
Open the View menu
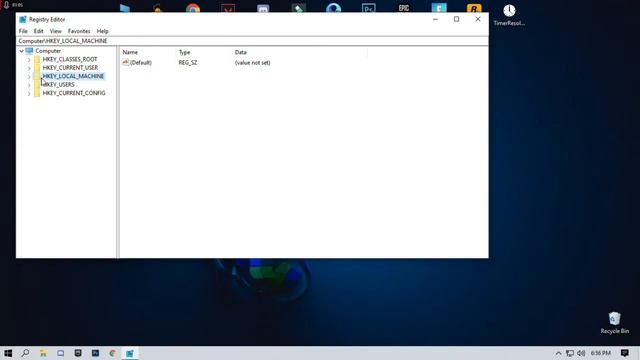pos(56,31)
